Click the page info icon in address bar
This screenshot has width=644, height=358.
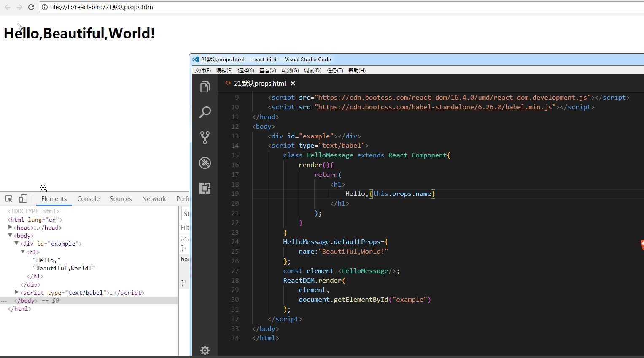click(x=45, y=7)
